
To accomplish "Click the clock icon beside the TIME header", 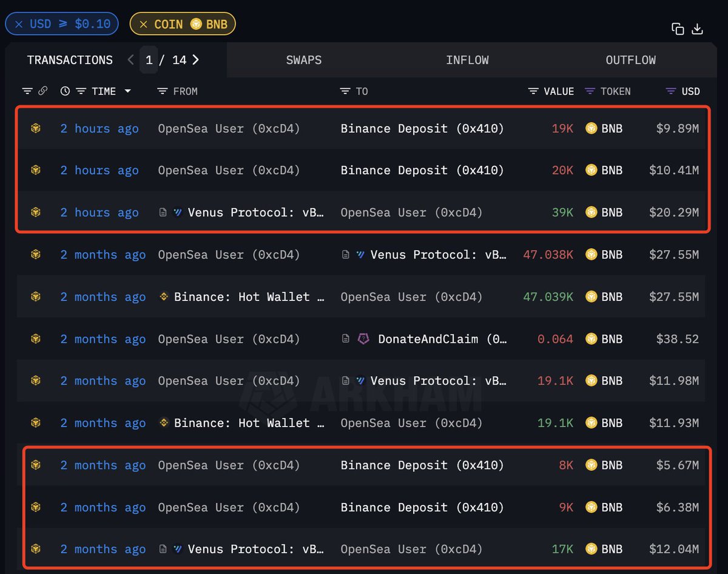I will click(66, 91).
